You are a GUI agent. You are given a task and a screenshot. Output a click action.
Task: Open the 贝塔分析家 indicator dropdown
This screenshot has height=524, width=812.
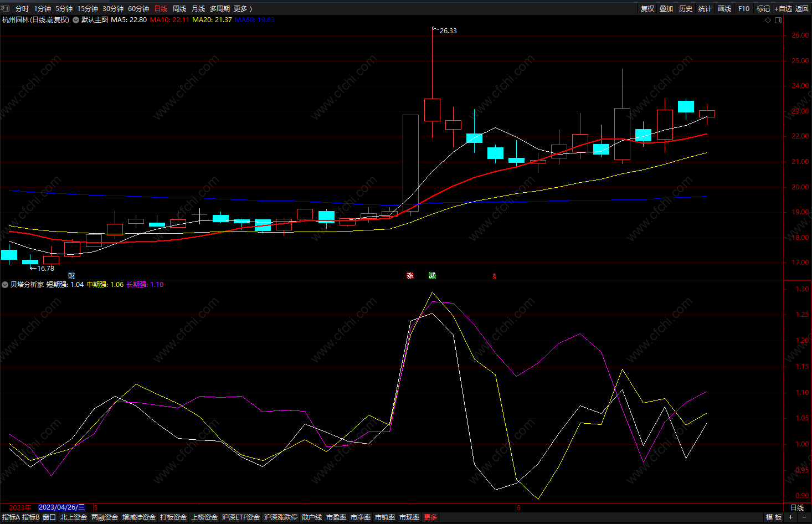[x=5, y=285]
